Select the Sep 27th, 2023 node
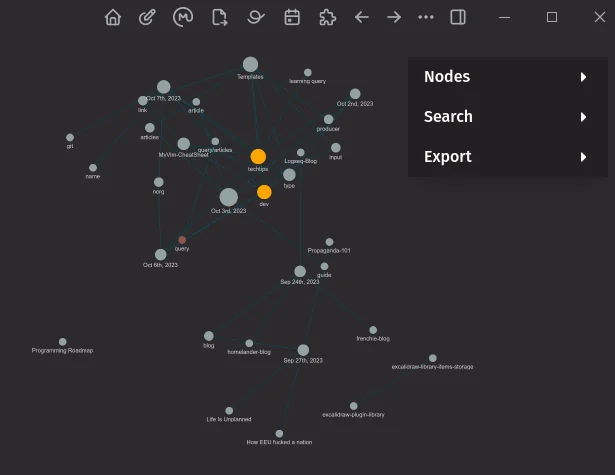The image size is (615, 475). [x=303, y=350]
